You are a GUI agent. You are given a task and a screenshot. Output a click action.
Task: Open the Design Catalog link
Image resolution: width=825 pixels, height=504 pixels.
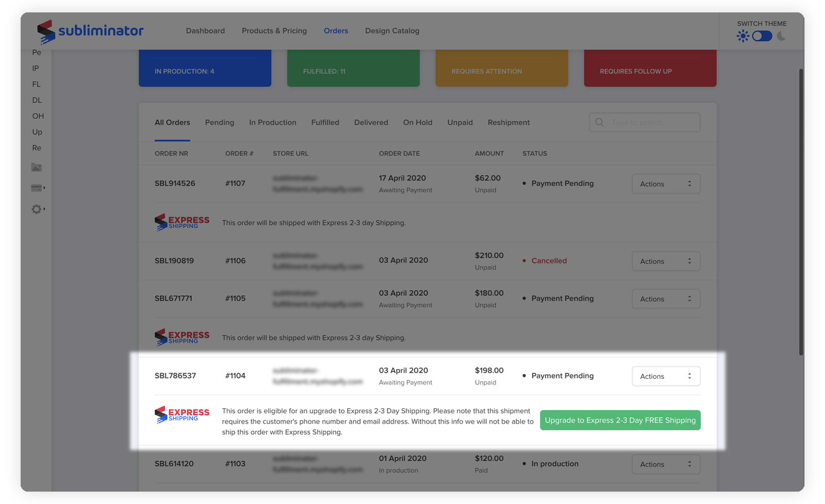pos(392,31)
